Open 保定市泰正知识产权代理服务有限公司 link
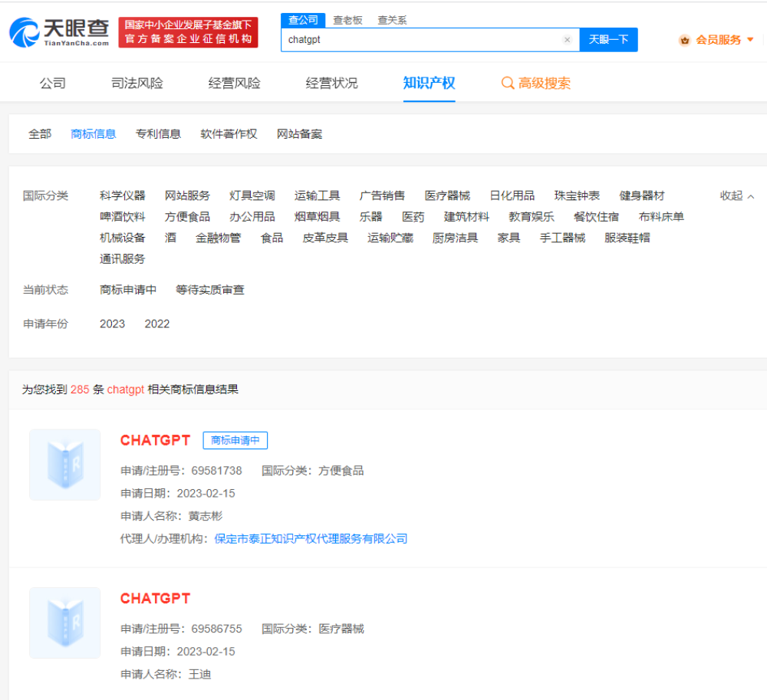 (x=311, y=539)
